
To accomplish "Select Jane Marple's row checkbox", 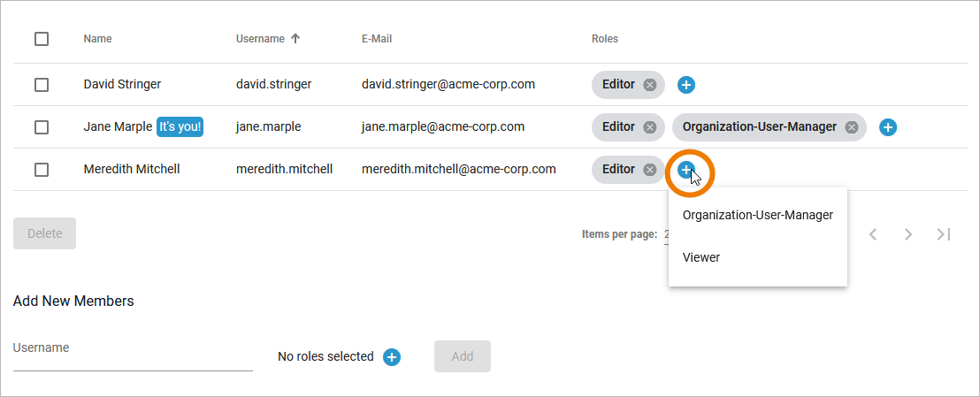I will [x=42, y=127].
